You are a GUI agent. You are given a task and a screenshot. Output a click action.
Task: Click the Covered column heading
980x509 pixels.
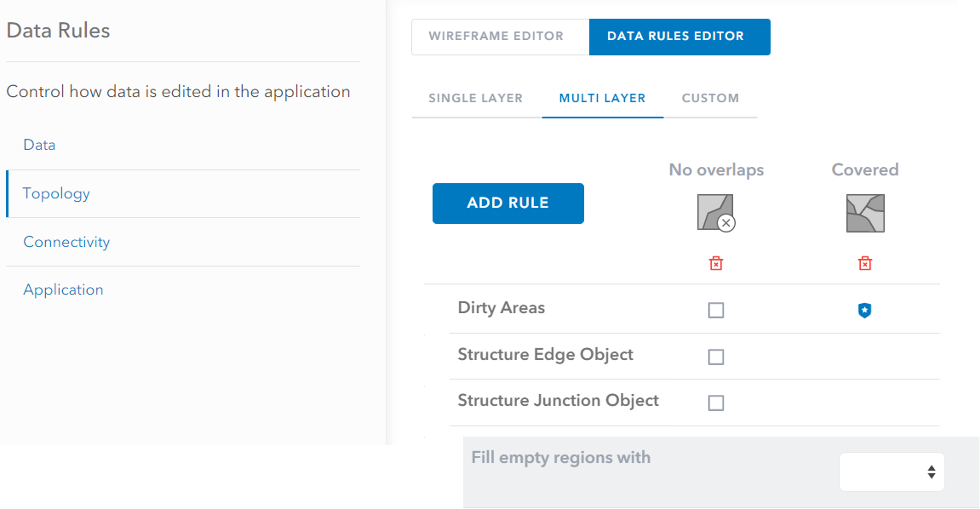point(865,170)
